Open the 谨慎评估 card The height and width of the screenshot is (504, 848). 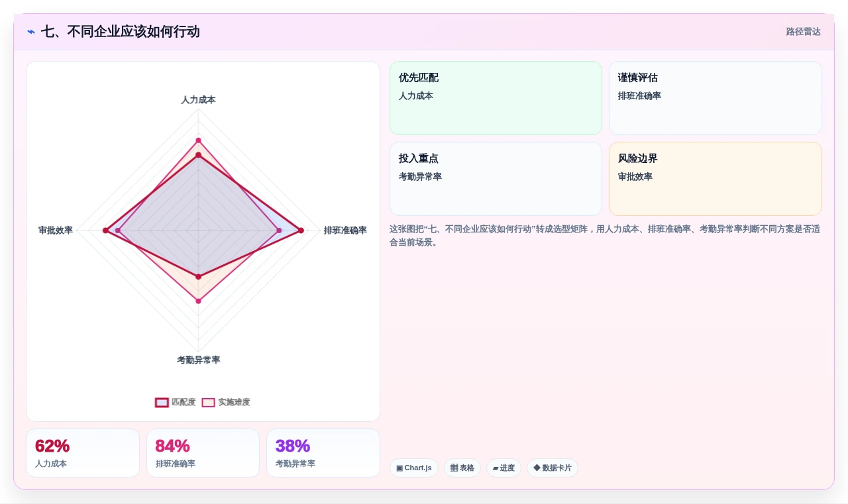tap(715, 98)
